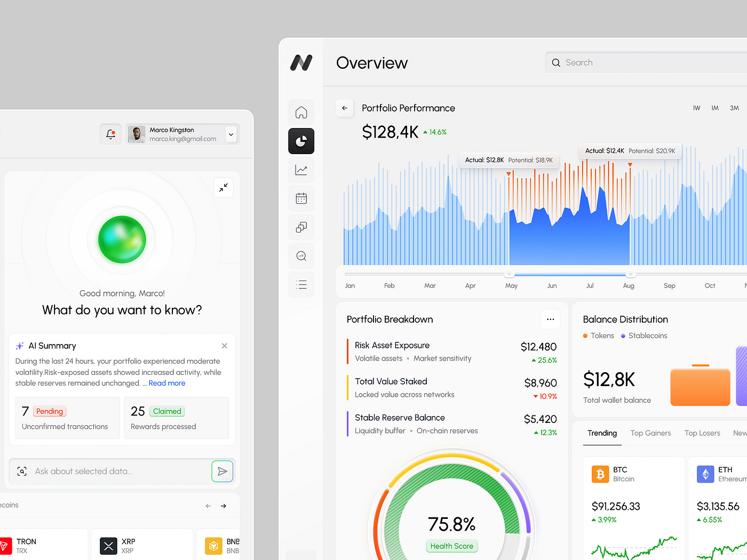Select the 1M time range

pos(715,108)
